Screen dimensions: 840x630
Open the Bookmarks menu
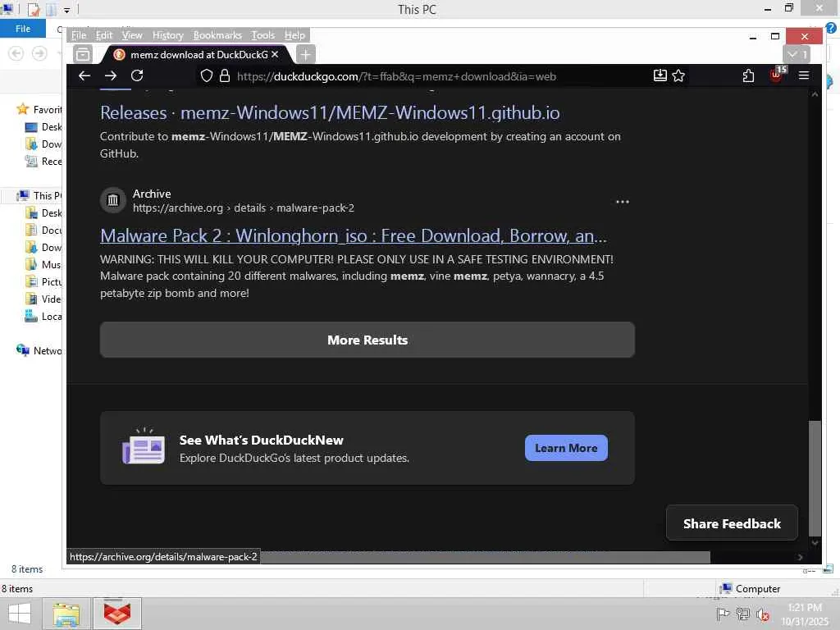click(217, 35)
